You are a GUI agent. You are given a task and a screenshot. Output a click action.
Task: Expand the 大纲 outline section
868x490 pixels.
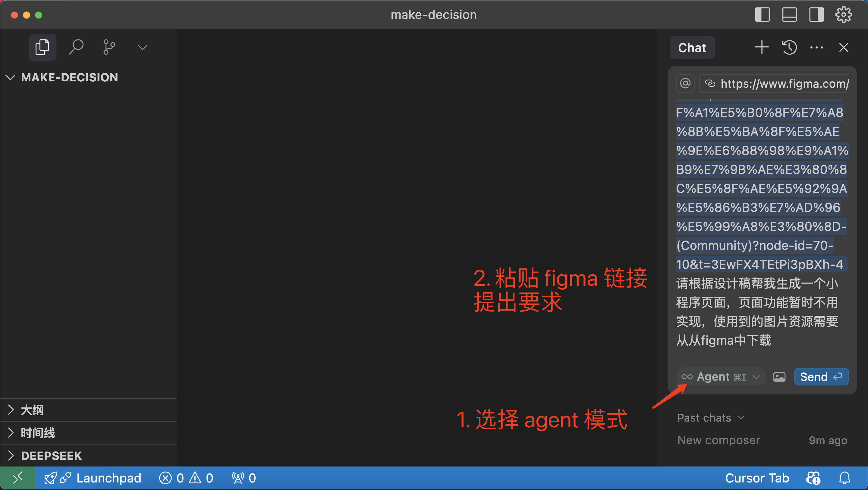coord(32,410)
